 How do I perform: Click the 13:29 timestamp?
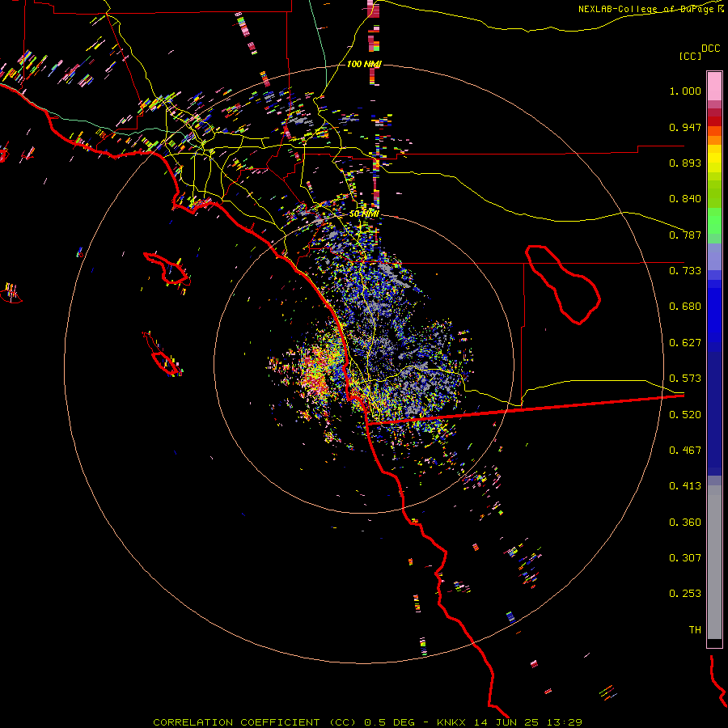coord(564,722)
